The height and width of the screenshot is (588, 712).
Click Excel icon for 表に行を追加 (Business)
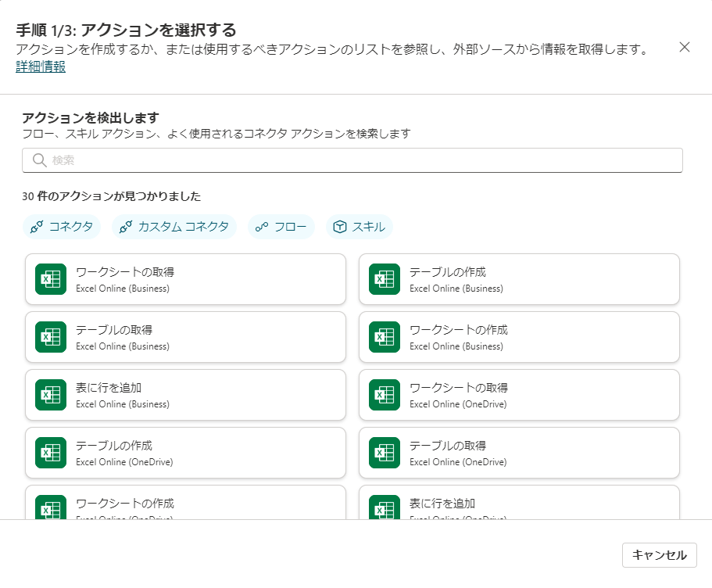point(51,395)
